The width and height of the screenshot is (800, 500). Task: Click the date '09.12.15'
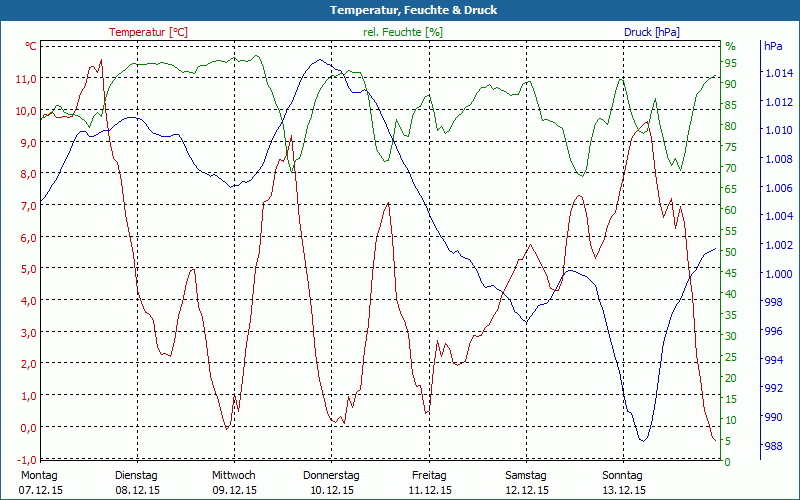pyautogui.click(x=235, y=490)
